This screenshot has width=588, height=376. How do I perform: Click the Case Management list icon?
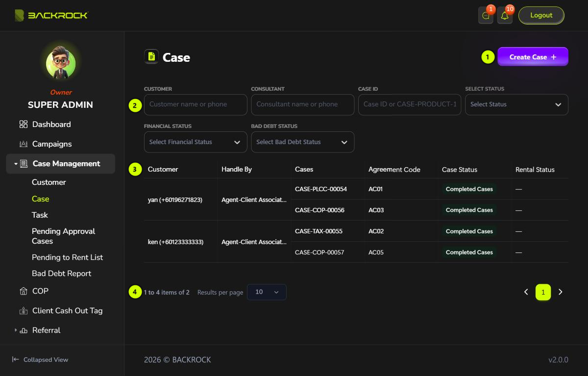pos(24,164)
